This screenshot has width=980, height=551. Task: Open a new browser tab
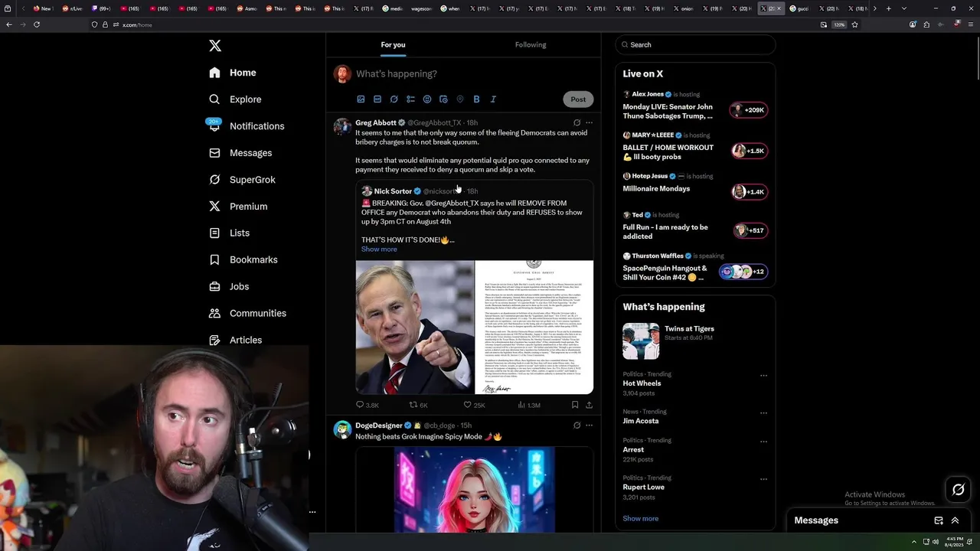pyautogui.click(x=888, y=8)
